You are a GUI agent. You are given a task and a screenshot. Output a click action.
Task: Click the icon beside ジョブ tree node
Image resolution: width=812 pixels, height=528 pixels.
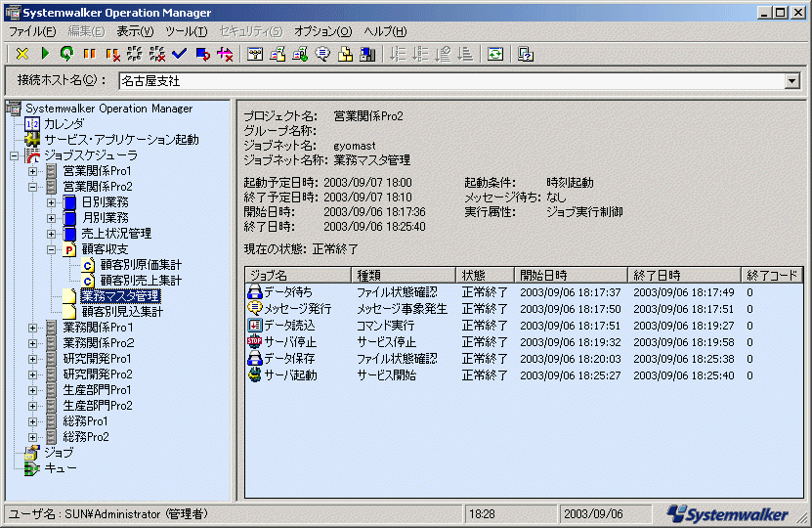point(32,453)
